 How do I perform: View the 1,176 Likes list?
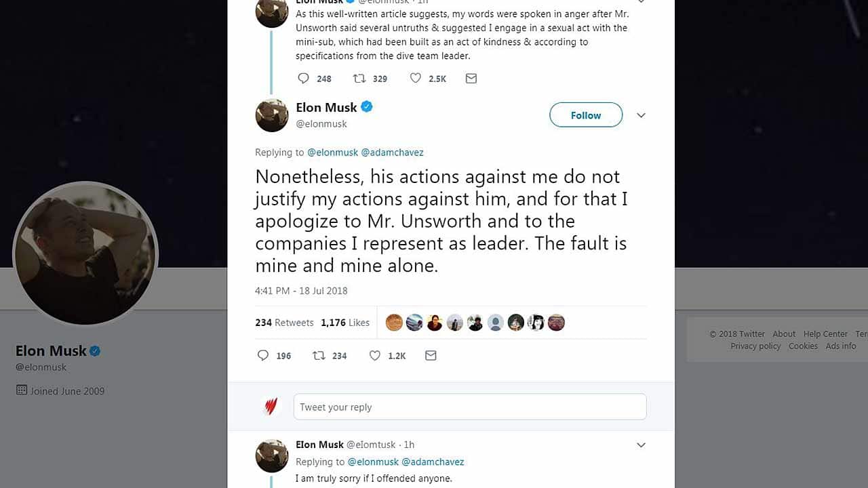coord(345,323)
